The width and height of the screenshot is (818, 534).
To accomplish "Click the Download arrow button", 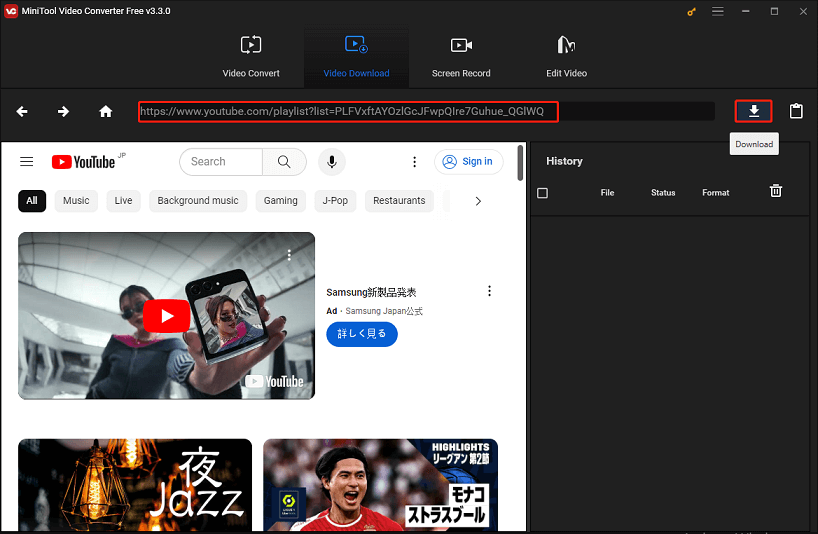I will [x=753, y=111].
